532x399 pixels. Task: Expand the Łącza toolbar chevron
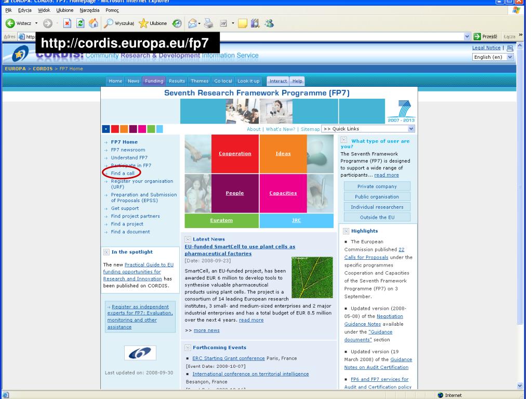click(521, 35)
